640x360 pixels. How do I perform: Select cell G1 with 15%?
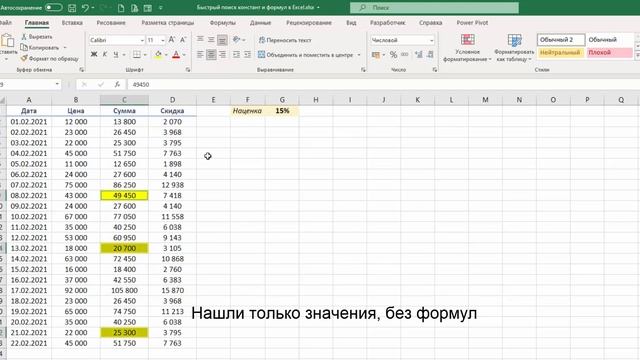(282, 111)
